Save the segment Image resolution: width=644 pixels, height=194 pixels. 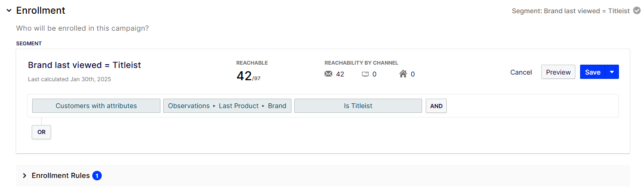pos(592,72)
